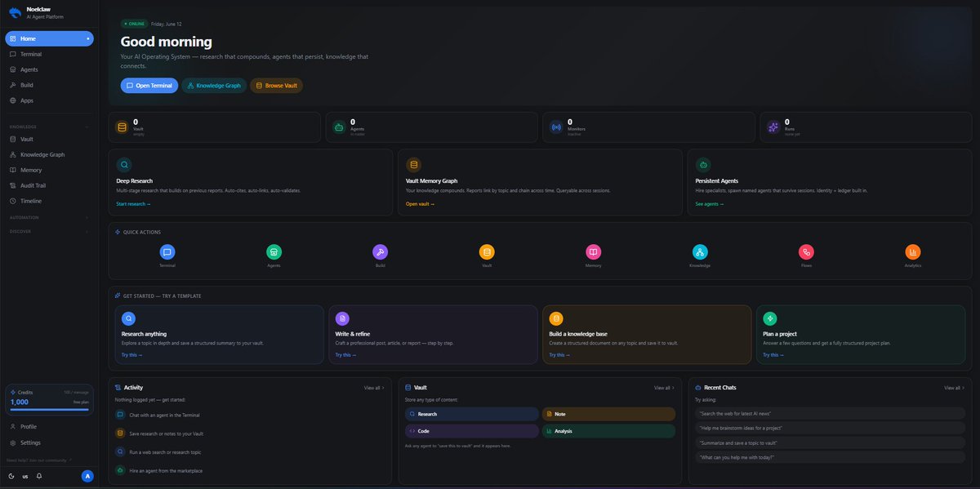The image size is (980, 489).
Task: Click the Vault Memory Graph icon
Action: click(413, 164)
